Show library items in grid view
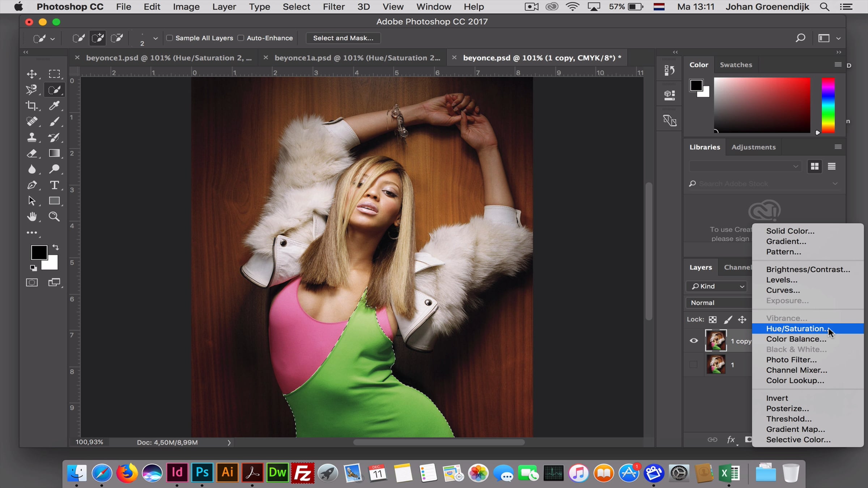The width and height of the screenshot is (868, 488). click(814, 166)
